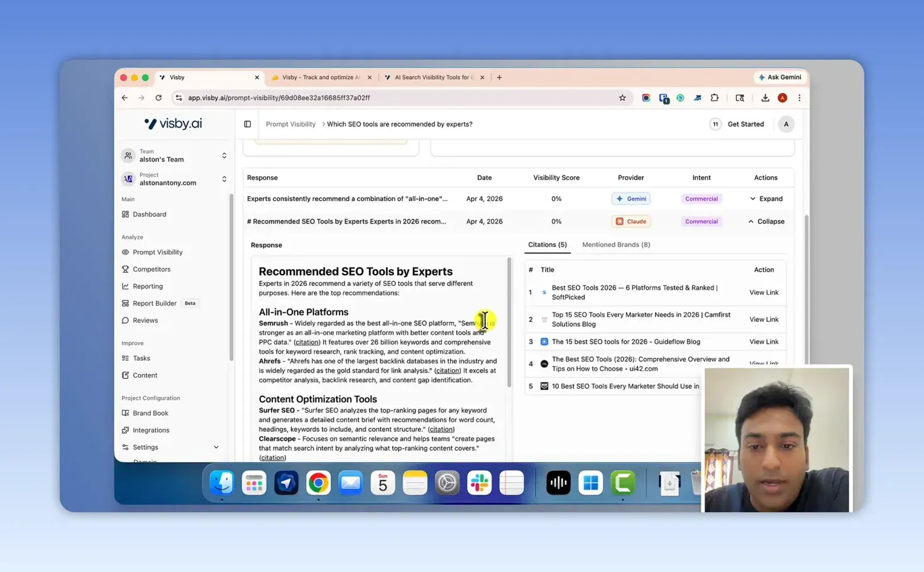Open Calendar from the dock
The width and height of the screenshot is (924, 572).
[x=382, y=483]
